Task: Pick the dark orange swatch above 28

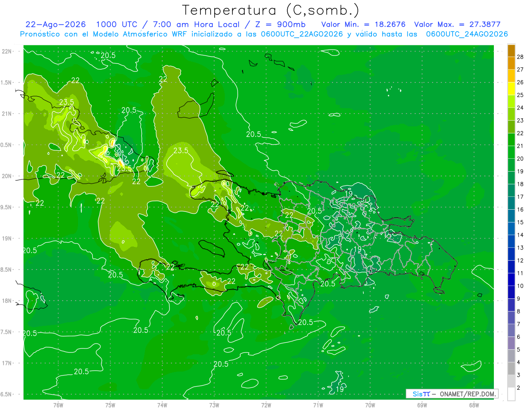Action: [511, 51]
